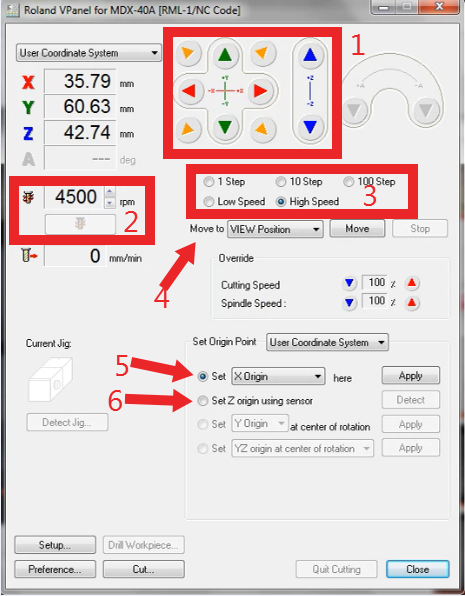Viewport: 465px width, 596px height.
Task: Click the A axis deg field
Action: pos(80,158)
